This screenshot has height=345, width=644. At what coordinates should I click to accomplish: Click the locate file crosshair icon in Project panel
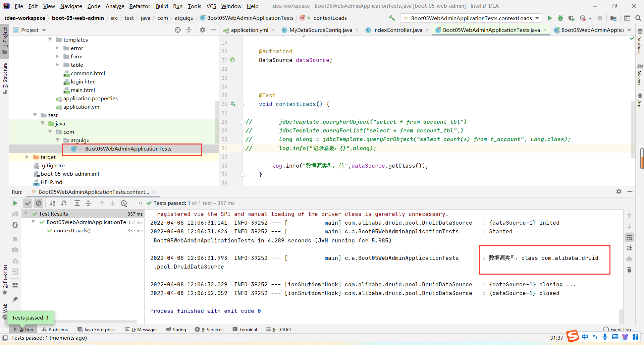(x=178, y=30)
